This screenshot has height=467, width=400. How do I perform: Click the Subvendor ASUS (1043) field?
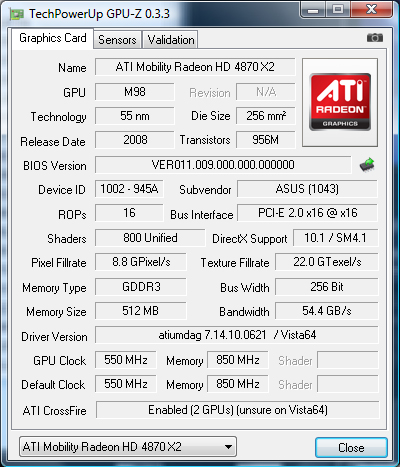[307, 189]
